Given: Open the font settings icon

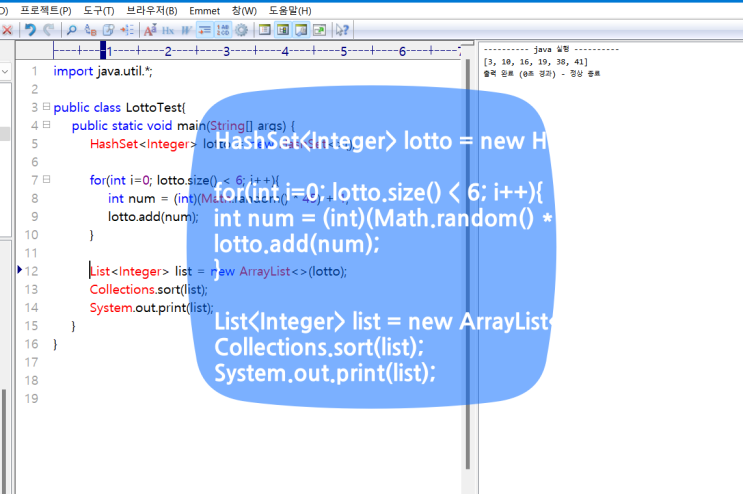Looking at the screenshot, I should tap(149, 30).
